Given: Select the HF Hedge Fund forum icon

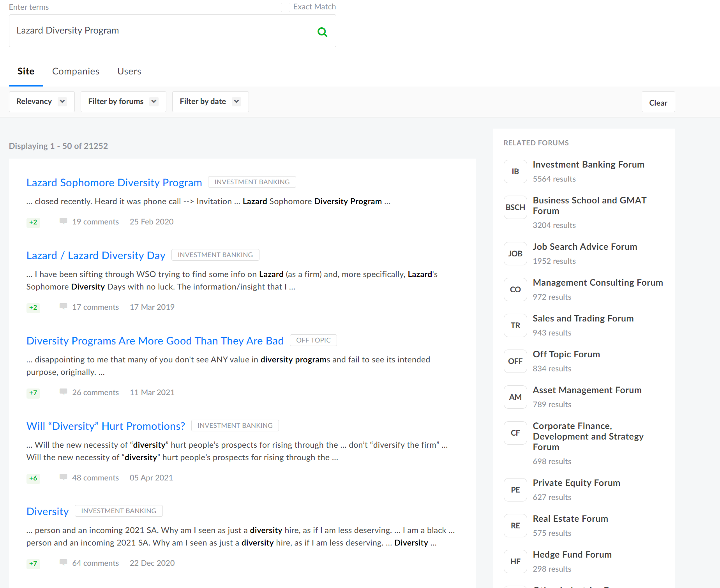Looking at the screenshot, I should tap(515, 562).
